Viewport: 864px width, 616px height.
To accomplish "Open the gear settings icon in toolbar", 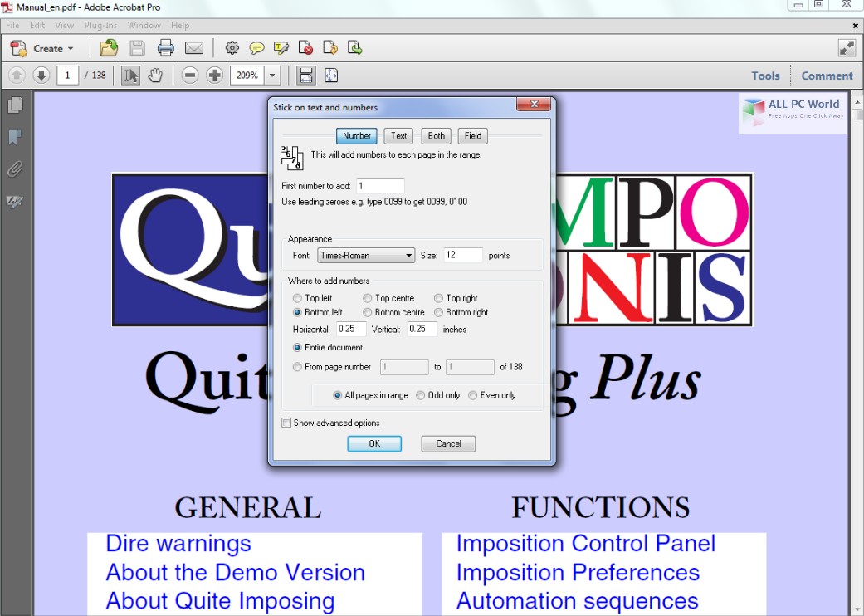I will click(x=232, y=48).
